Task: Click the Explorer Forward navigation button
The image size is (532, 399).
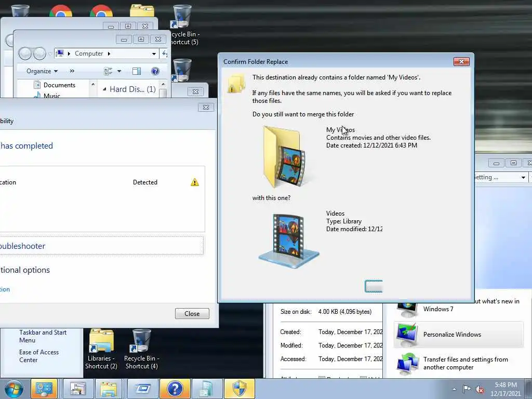Action: tap(39, 54)
